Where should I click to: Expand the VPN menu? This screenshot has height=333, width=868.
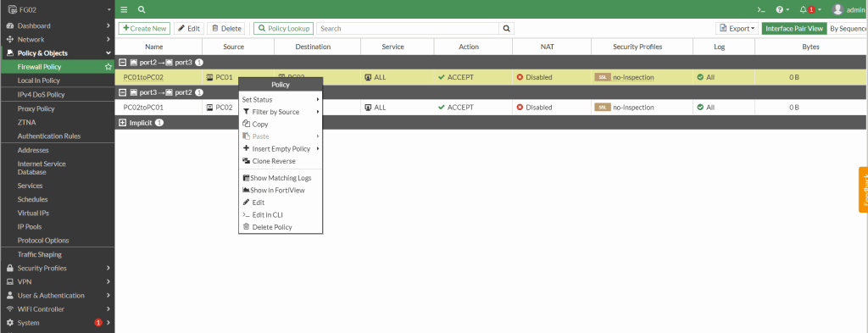57,281
